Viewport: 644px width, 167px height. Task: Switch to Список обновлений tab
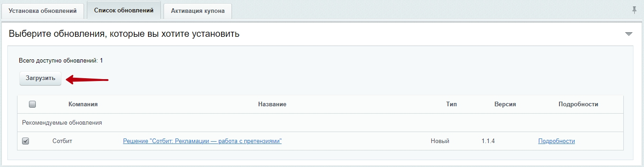pyautogui.click(x=124, y=10)
